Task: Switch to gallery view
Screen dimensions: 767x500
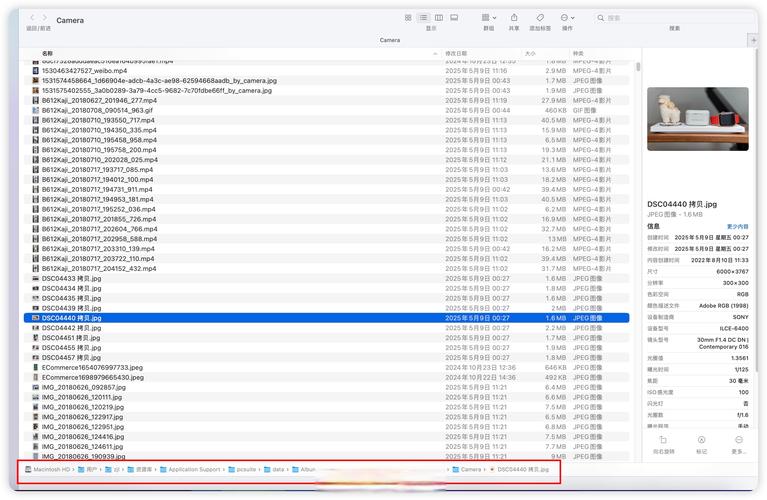Action: [454, 18]
